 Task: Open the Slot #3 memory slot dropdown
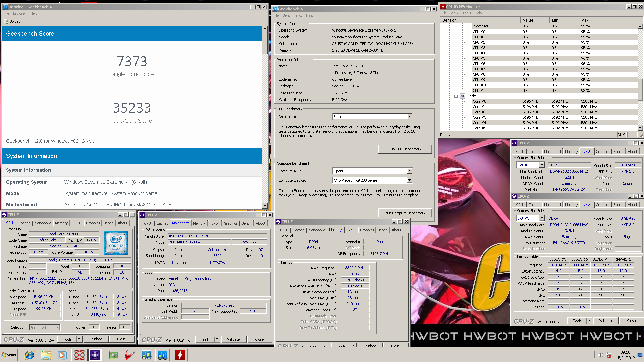tap(542, 218)
